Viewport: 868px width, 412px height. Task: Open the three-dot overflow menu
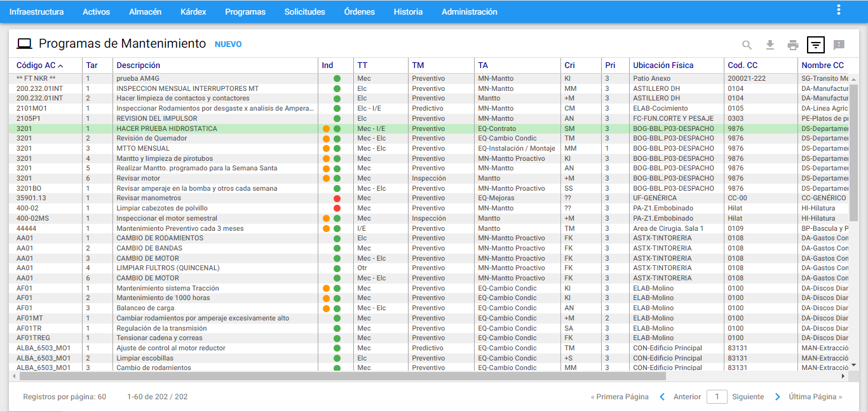(x=839, y=10)
